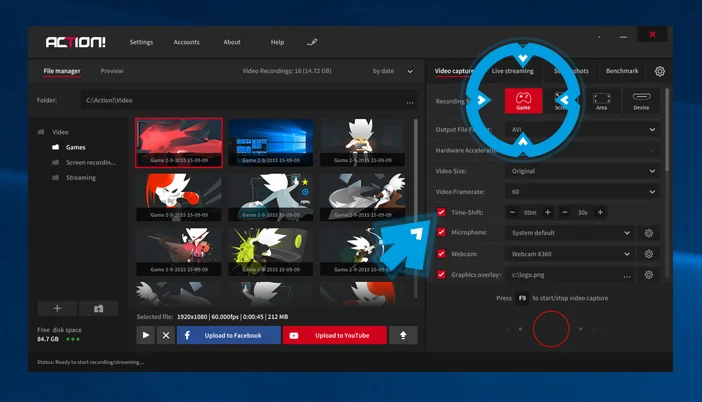Select thumbnail with green splash character
The image size is (702, 402).
point(271,252)
